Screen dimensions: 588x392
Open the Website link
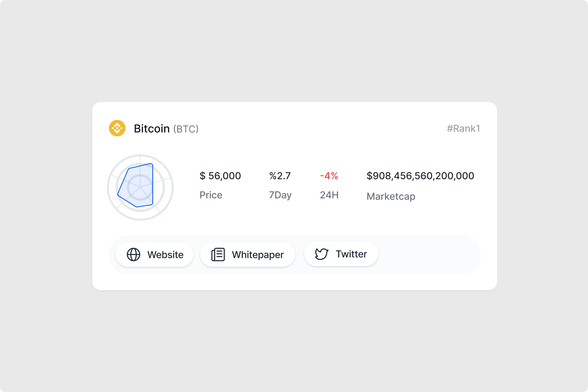coord(165,255)
